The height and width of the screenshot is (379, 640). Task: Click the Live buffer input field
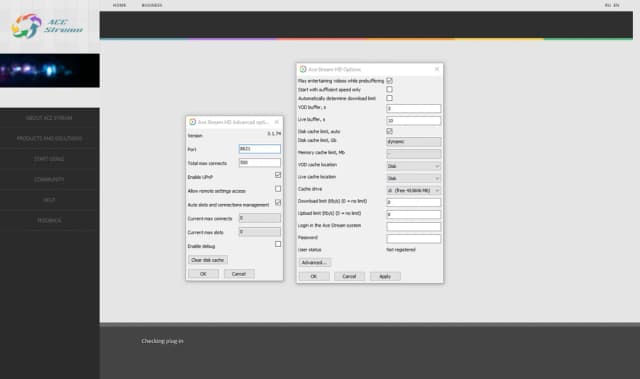click(x=413, y=121)
